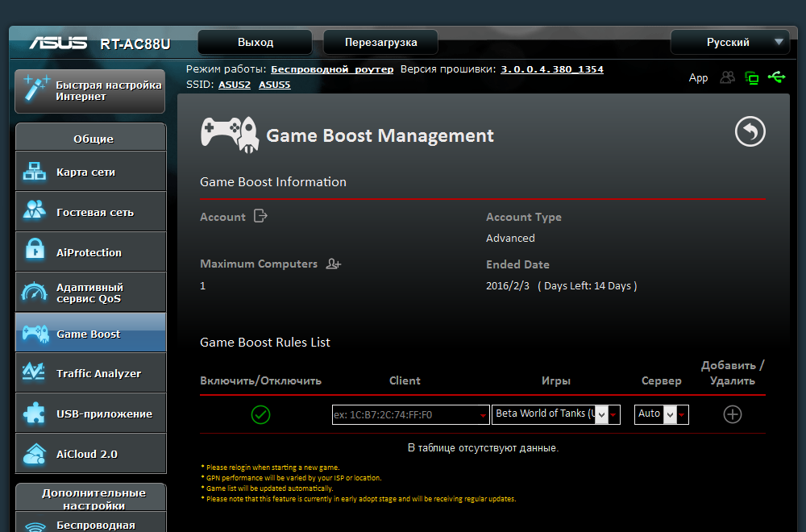
Task: Open AiProtection menu item
Action: tap(91, 251)
